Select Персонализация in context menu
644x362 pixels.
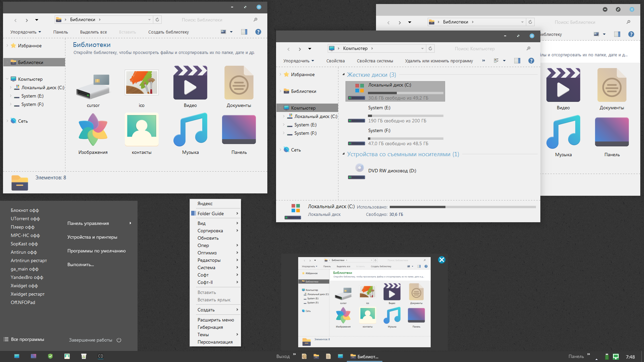click(x=215, y=342)
